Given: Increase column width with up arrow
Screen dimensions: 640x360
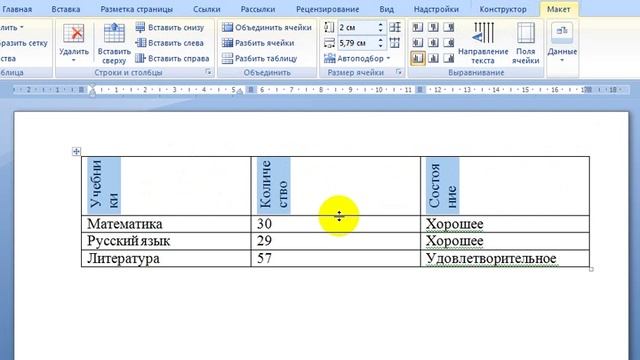Looking at the screenshot, I should click(x=380, y=40).
